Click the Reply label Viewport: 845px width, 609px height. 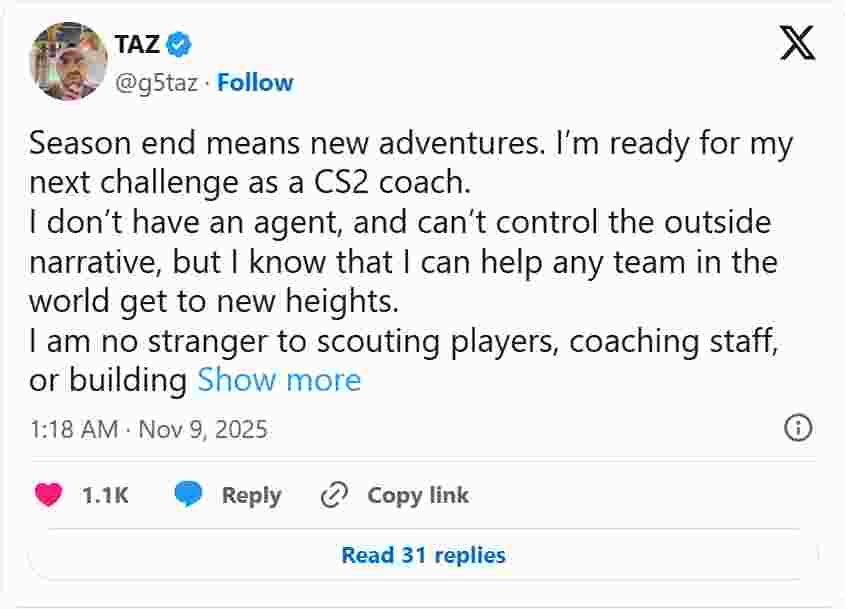(x=251, y=495)
